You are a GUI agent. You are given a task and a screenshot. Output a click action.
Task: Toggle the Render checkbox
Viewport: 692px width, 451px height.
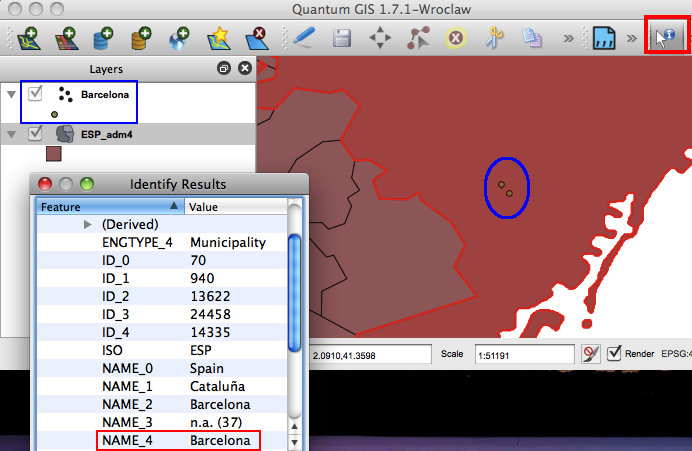[614, 353]
